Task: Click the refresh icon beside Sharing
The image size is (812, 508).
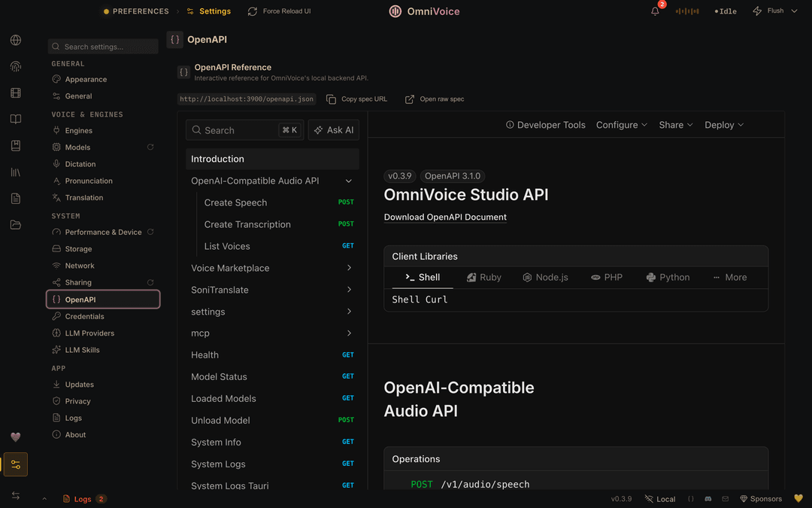Action: point(150,282)
